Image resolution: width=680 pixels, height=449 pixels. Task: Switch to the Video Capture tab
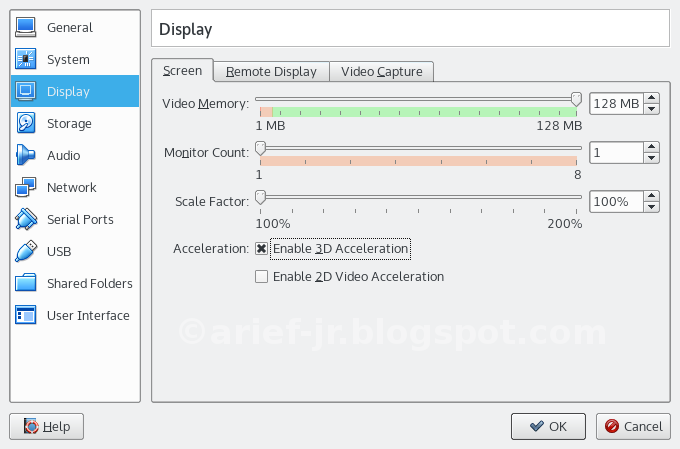point(381,71)
